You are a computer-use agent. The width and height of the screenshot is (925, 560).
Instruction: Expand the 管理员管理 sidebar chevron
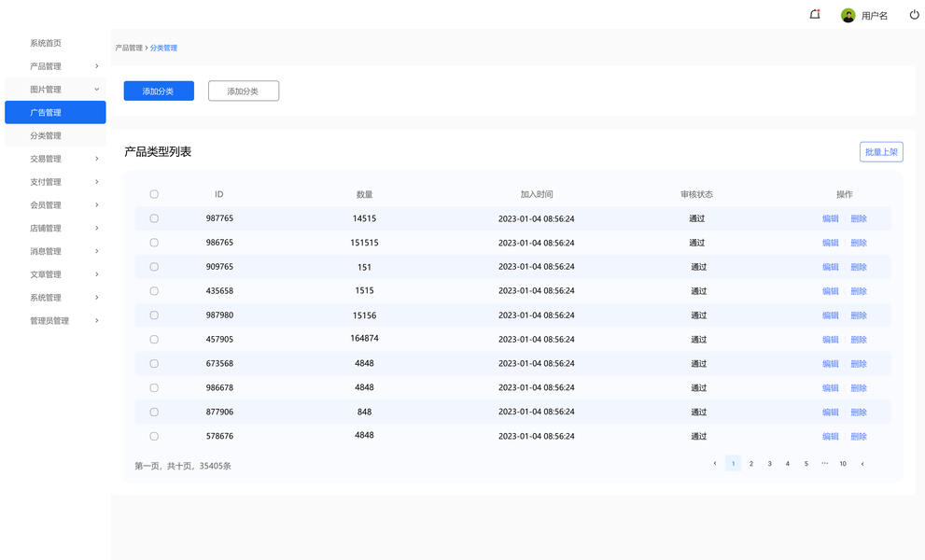tap(97, 320)
